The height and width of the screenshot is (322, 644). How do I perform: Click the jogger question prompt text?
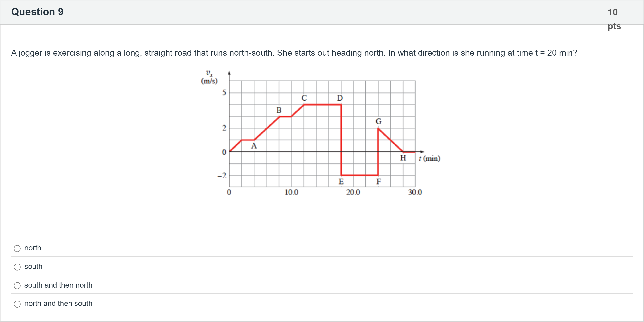[294, 53]
